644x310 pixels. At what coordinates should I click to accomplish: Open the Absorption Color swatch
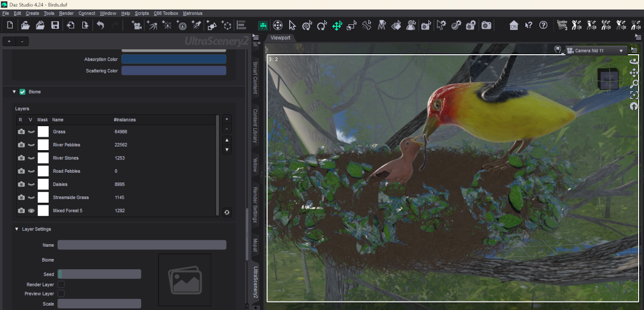click(x=174, y=59)
